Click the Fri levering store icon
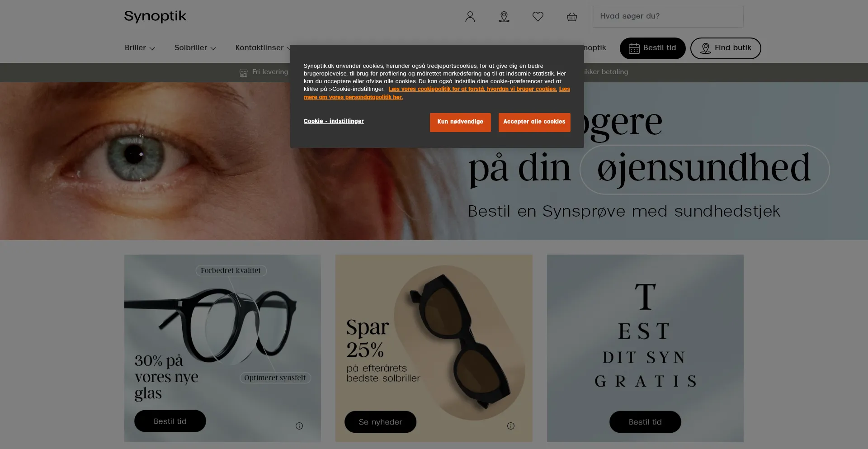This screenshot has height=449, width=868. tap(243, 72)
